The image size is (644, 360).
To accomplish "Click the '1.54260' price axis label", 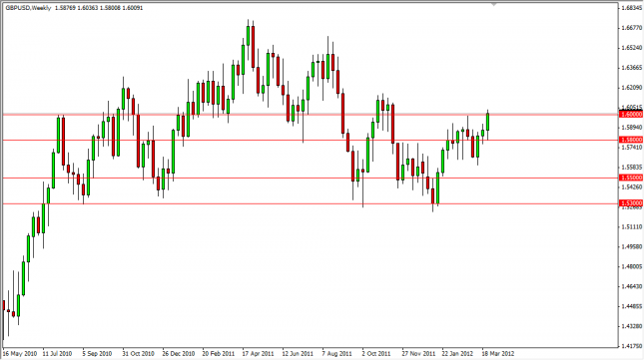I will pos(632,186).
